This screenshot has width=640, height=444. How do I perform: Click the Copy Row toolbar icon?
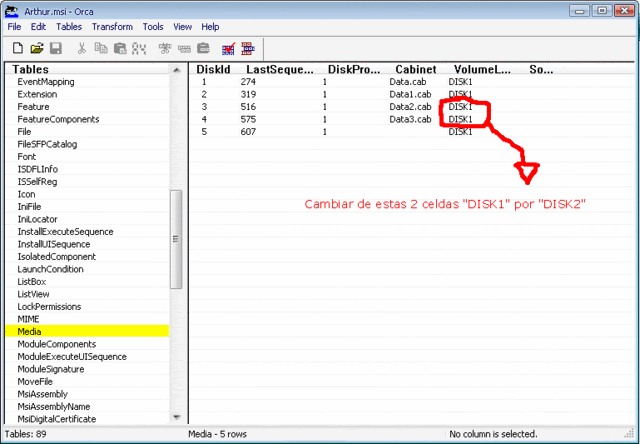point(184,48)
